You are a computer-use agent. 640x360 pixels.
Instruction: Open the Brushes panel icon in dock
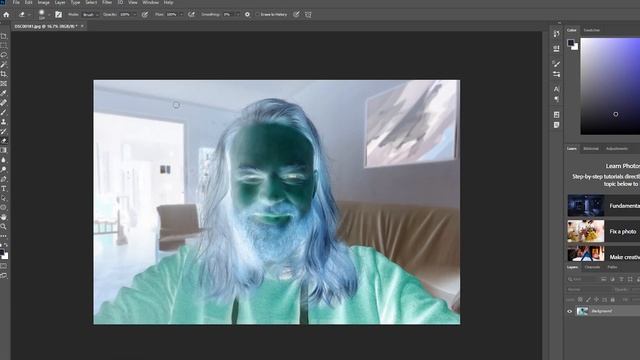(x=556, y=64)
